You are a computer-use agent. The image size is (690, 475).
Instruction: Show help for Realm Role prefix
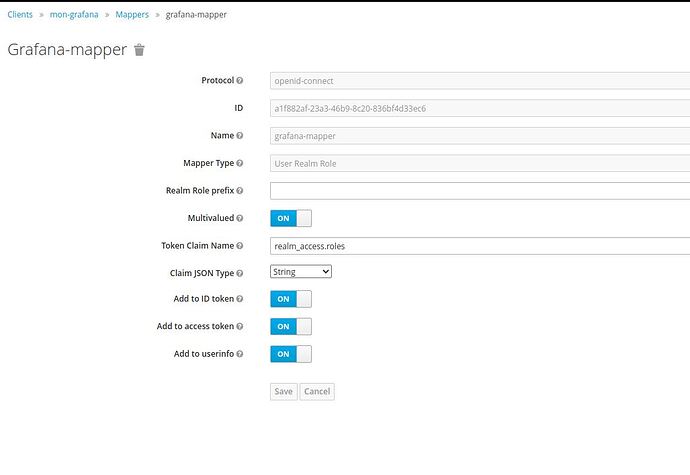coord(239,191)
